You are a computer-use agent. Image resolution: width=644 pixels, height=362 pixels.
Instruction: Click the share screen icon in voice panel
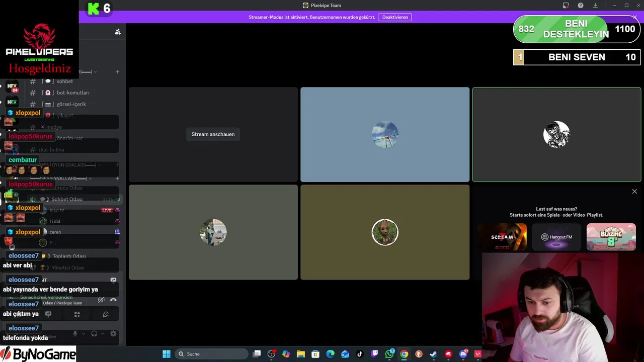[48, 314]
